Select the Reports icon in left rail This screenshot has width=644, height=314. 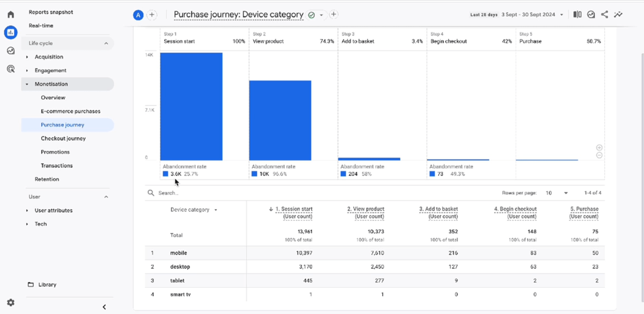[11, 32]
